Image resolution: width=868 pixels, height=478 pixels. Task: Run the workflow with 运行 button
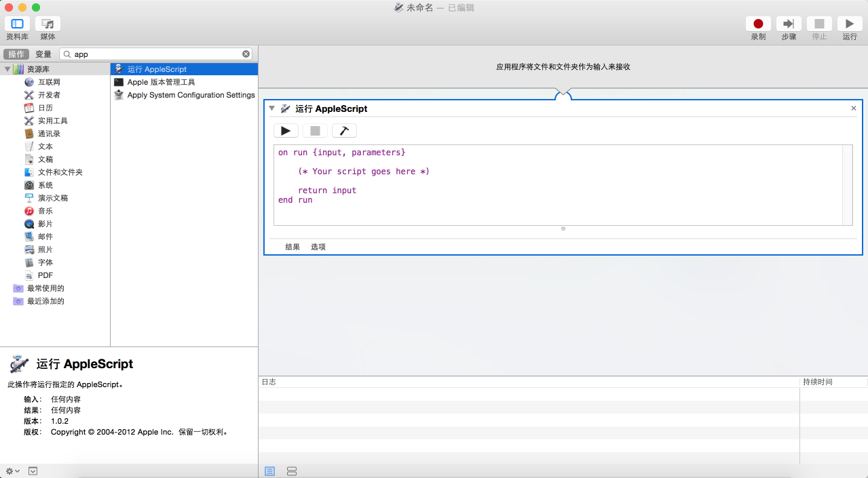point(850,24)
